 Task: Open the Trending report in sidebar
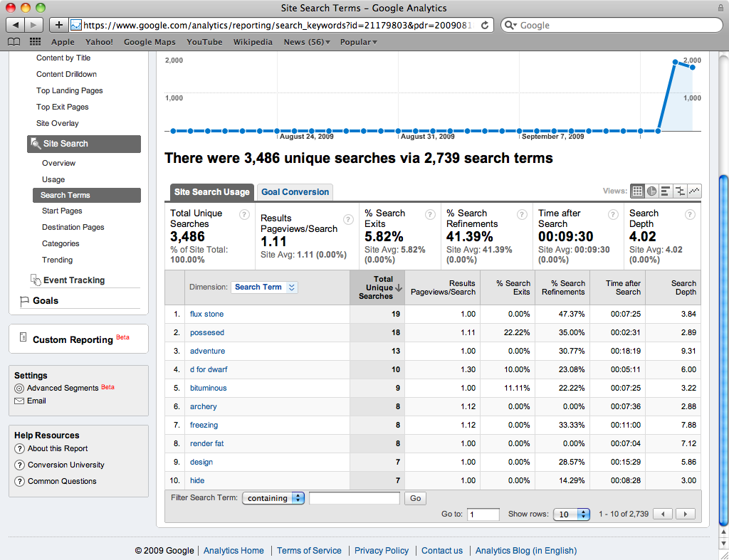coord(57,260)
